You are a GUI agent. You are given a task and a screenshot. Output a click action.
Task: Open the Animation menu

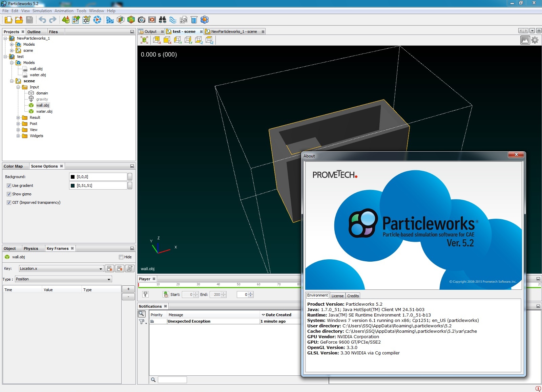coord(64,11)
